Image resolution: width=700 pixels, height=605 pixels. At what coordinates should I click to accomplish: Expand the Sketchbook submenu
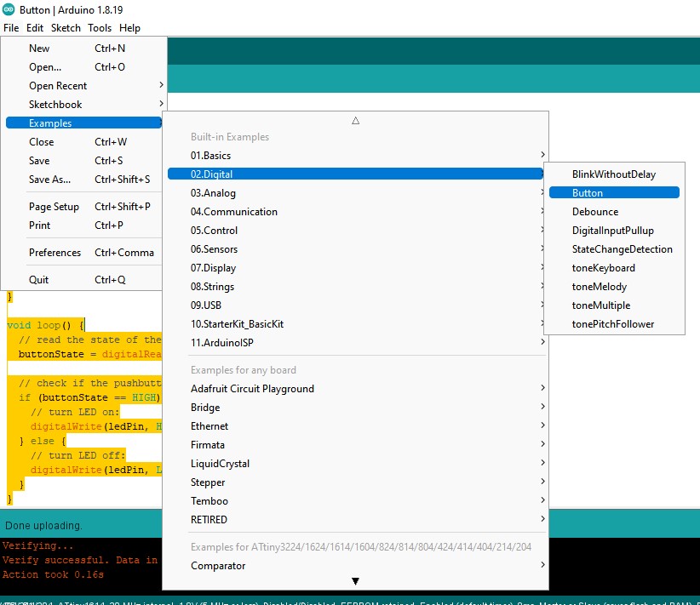(x=84, y=105)
